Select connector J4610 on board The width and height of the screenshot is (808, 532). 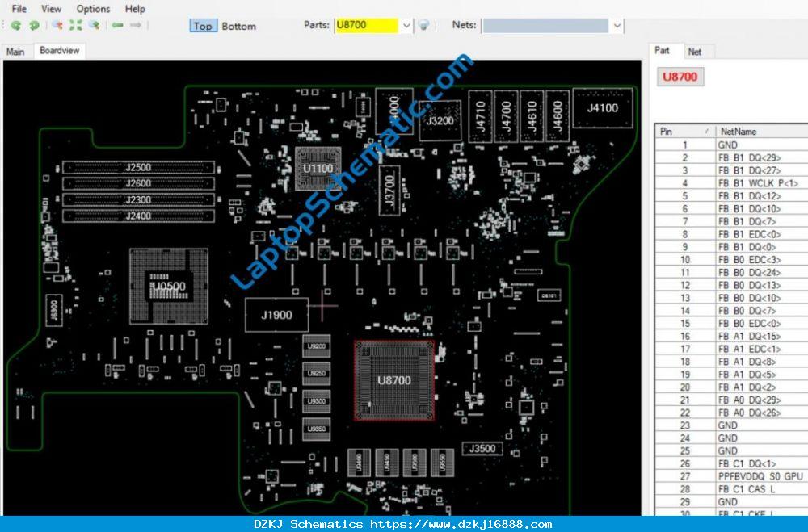tap(532, 116)
